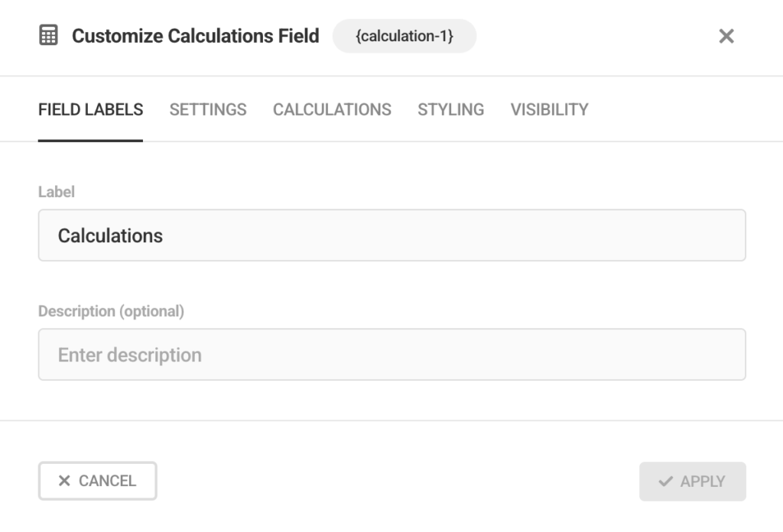Screen dimensions: 783x532
Task: Click the checkmark icon inside the Apply button
Action: [x=664, y=481]
